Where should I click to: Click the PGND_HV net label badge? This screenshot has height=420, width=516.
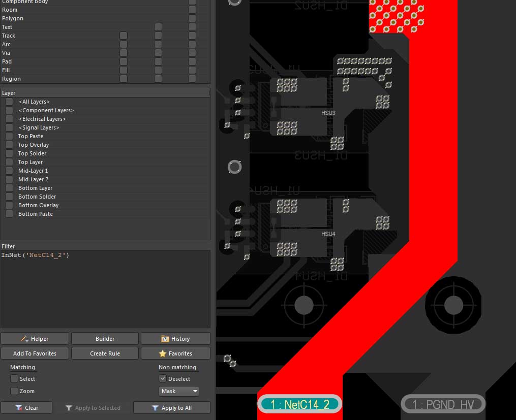[443, 404]
